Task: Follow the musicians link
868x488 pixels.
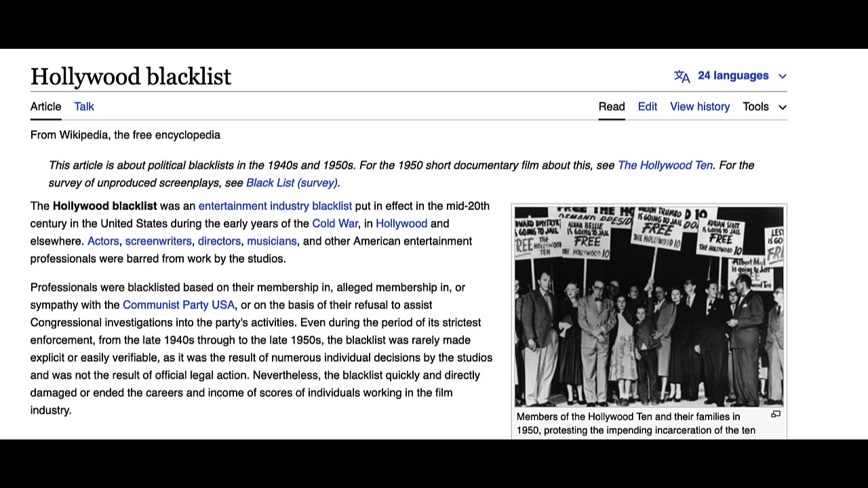Action: (x=272, y=241)
